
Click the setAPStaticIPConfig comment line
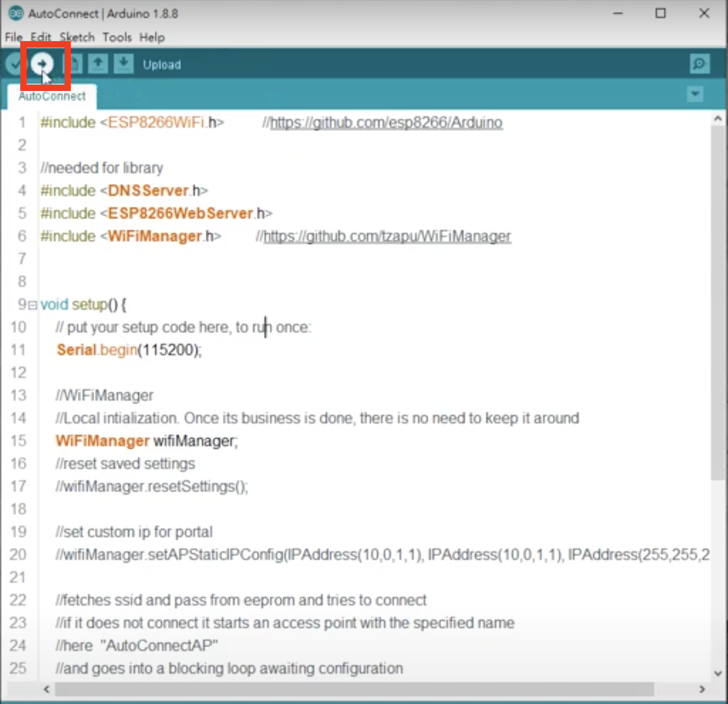point(382,554)
